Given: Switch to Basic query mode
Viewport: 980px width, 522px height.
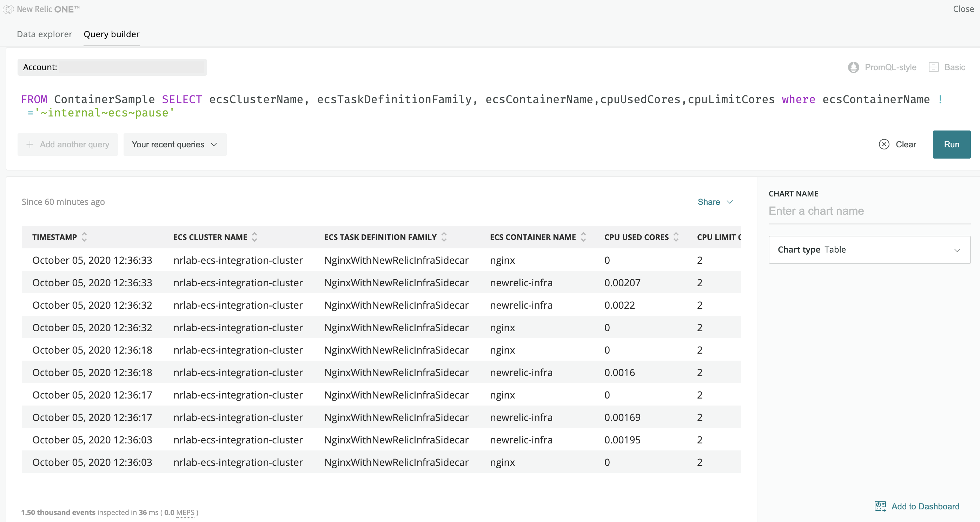Looking at the screenshot, I should [947, 67].
